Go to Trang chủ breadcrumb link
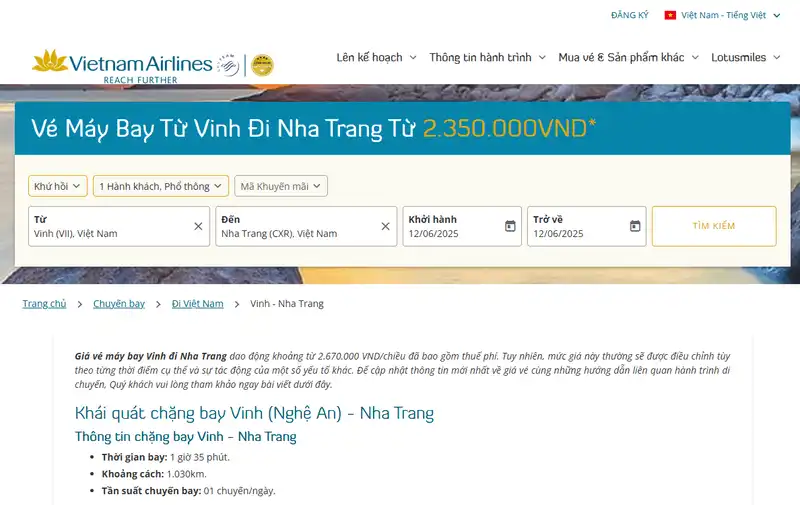Image resolution: width=800 pixels, height=505 pixels. coord(44,304)
